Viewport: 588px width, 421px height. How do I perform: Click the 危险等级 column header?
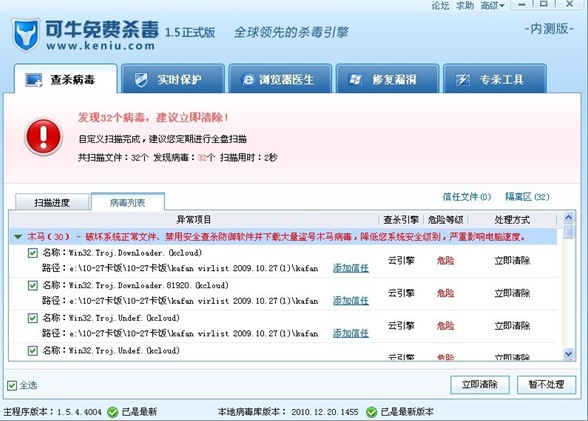446,220
